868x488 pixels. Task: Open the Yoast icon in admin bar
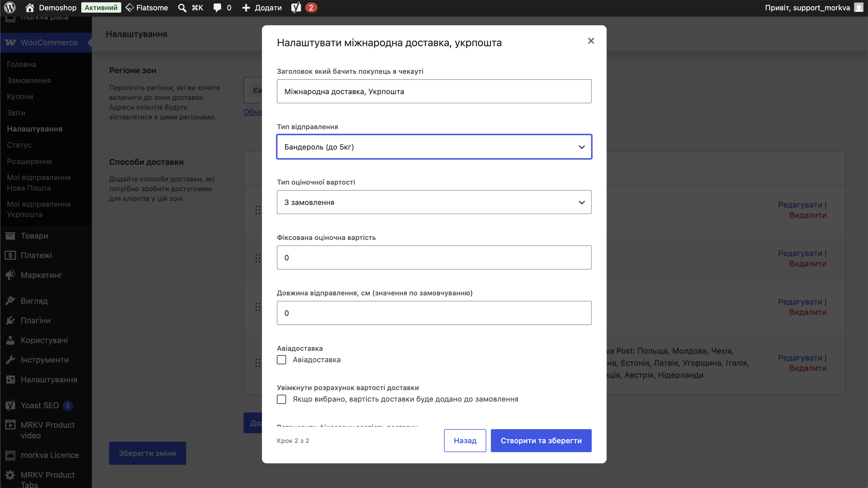(x=296, y=7)
